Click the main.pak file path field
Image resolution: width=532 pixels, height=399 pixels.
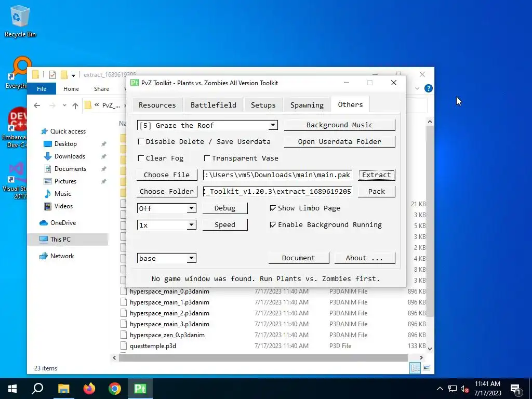pos(277,175)
